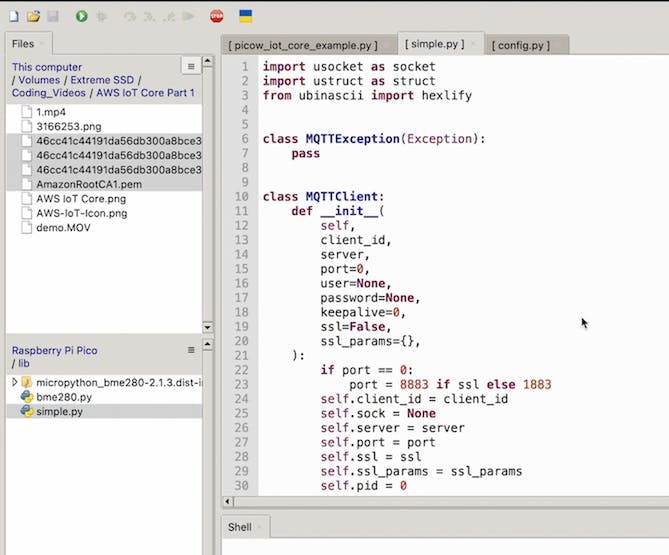Open This computer files panel menu
This screenshot has width=669, height=555.
point(191,66)
